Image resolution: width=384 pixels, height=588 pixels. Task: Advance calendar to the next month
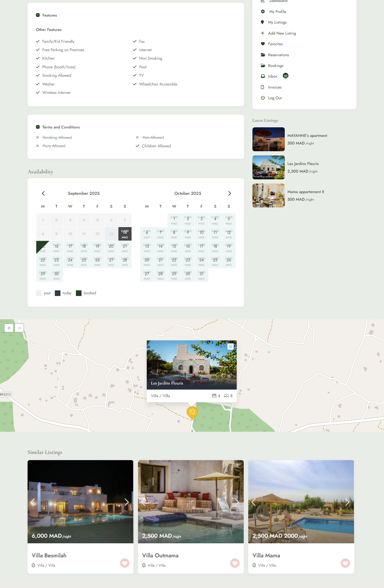[x=229, y=193]
